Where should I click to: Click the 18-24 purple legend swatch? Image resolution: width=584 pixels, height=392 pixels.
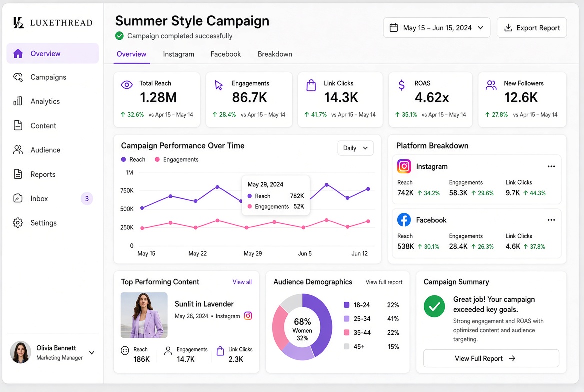(347, 305)
